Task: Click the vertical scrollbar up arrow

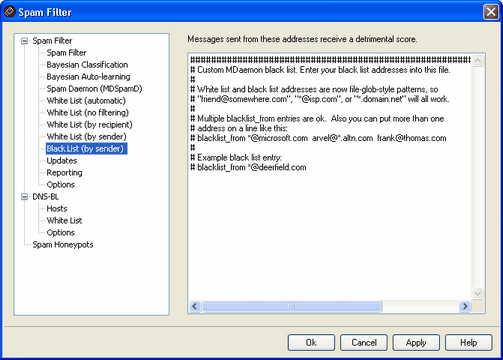Action: tap(478, 61)
